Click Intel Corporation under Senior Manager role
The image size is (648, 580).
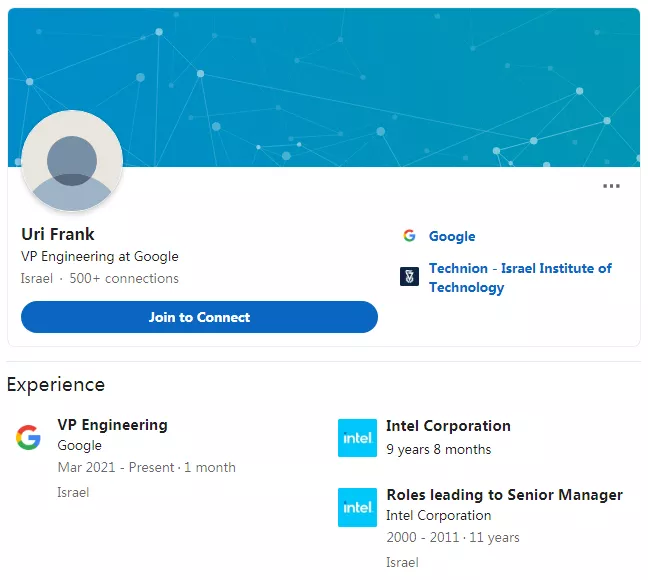[x=438, y=515]
